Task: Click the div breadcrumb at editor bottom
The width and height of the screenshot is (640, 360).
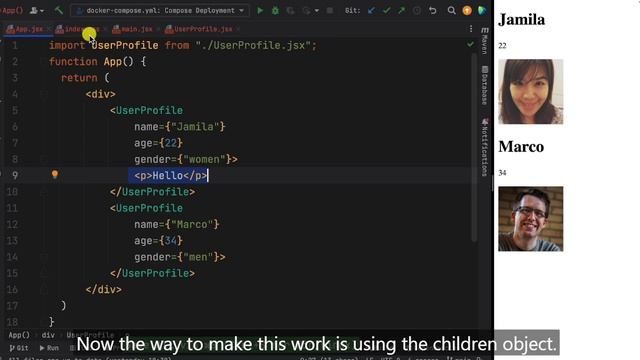Action: [x=48, y=335]
